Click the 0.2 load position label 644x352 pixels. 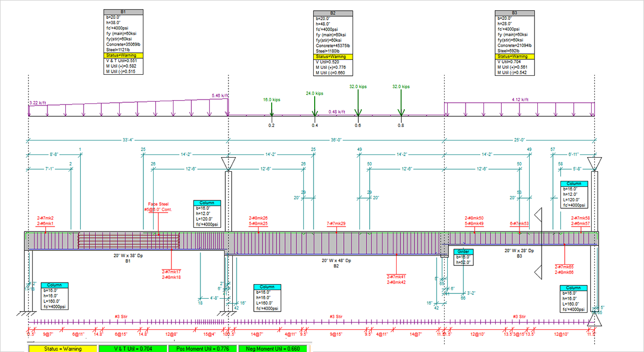pos(272,125)
